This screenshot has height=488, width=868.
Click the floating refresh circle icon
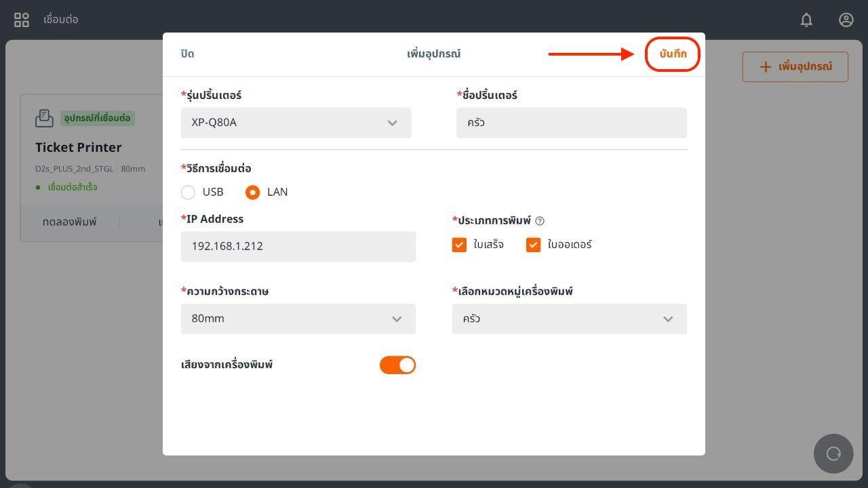pyautogui.click(x=833, y=453)
